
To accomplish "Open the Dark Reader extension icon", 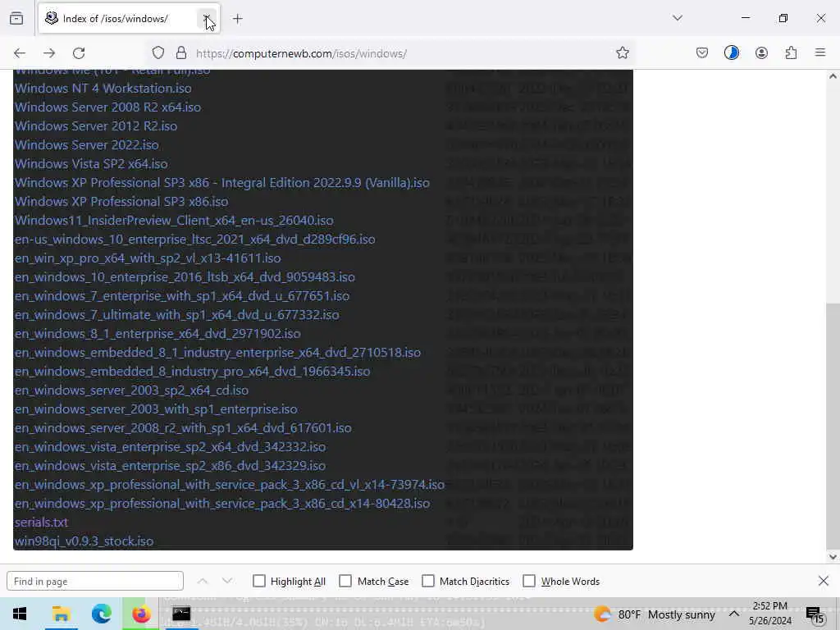I will 732,53.
